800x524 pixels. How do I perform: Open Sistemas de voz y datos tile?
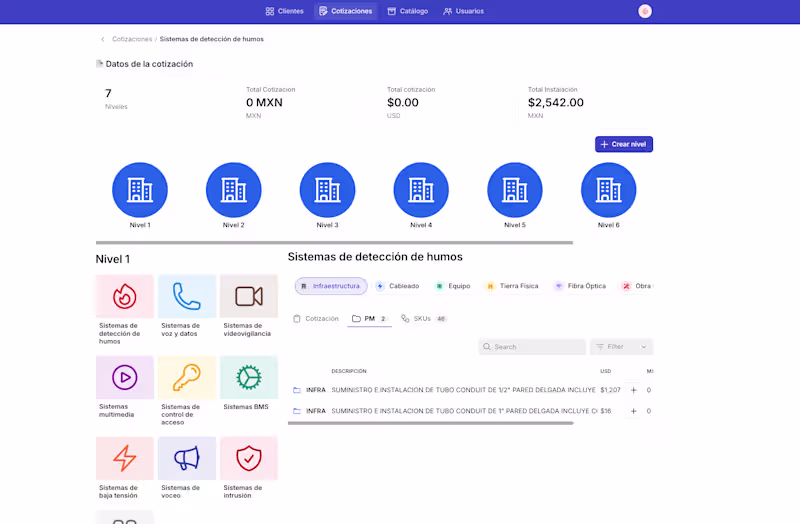pyautogui.click(x=187, y=296)
